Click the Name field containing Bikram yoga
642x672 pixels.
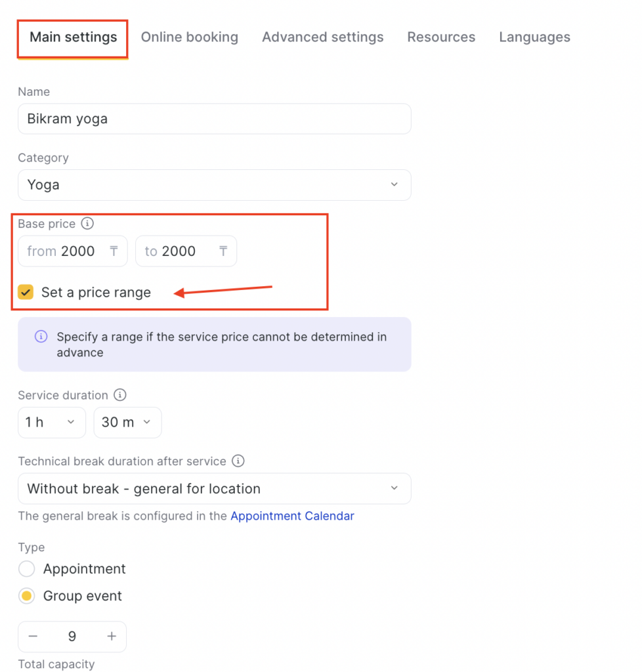[x=214, y=119]
